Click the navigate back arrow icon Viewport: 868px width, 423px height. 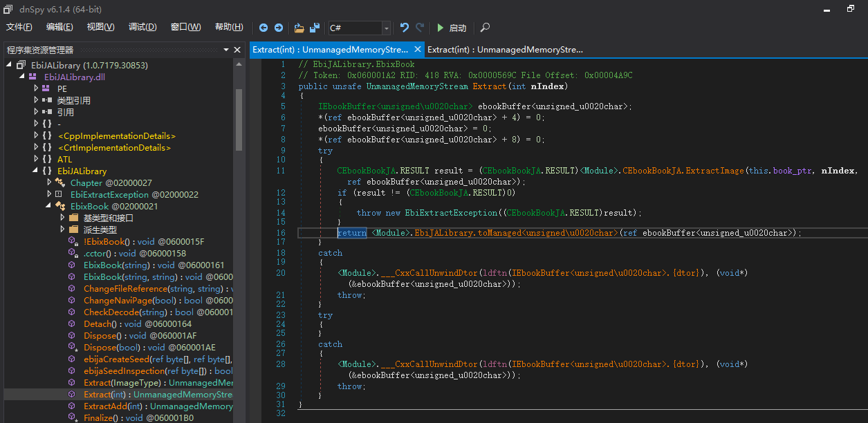pos(264,28)
